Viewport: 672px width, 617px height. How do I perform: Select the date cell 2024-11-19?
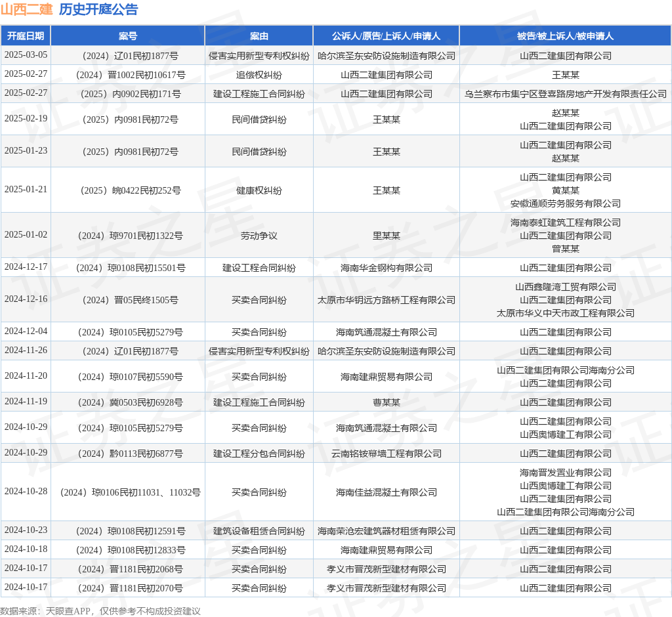(x=26, y=401)
